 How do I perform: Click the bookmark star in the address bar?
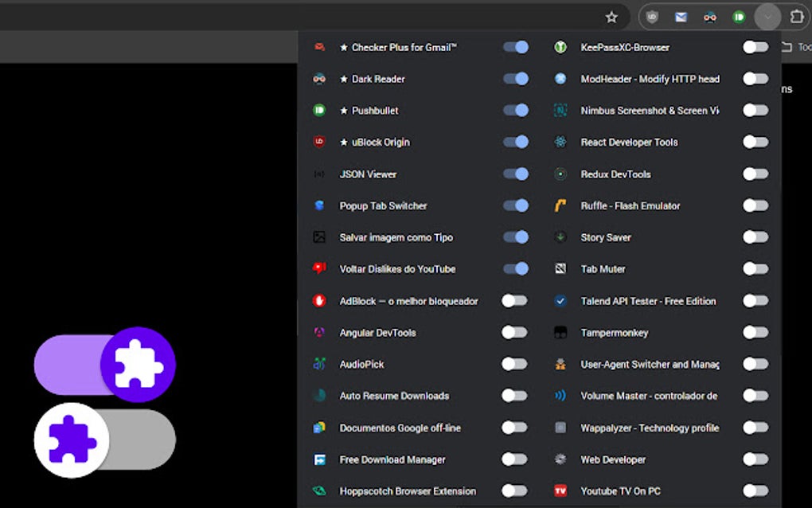click(x=611, y=16)
